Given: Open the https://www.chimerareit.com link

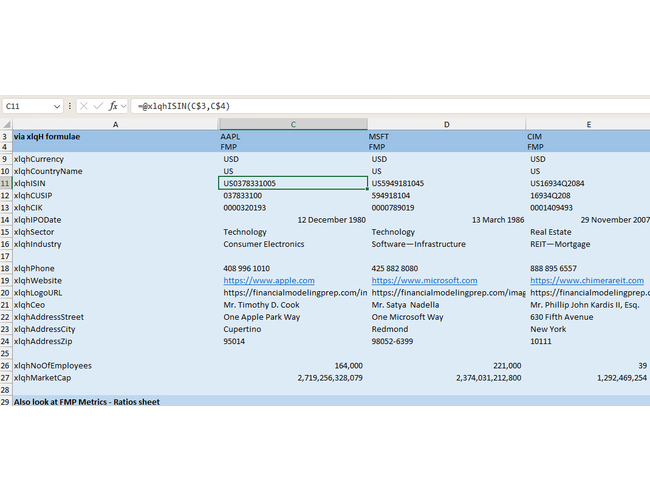Looking at the screenshot, I should coord(587,281).
